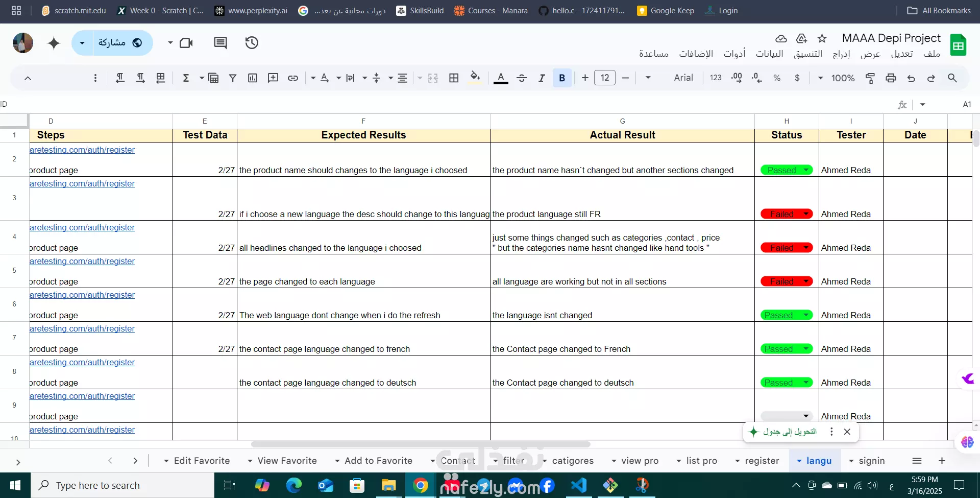Format as percent with the % icon

pos(777,78)
